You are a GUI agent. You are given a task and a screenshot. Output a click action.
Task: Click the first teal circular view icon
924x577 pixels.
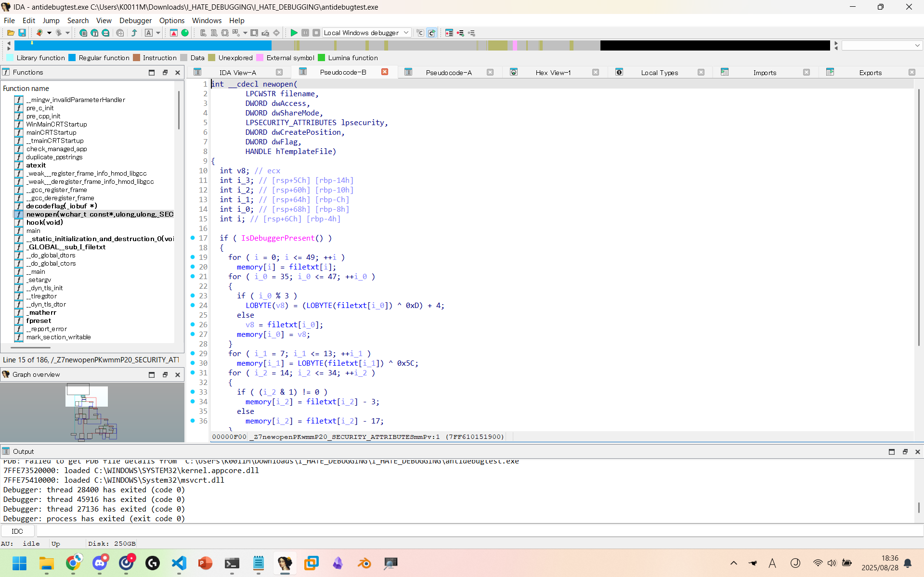pos(83,33)
